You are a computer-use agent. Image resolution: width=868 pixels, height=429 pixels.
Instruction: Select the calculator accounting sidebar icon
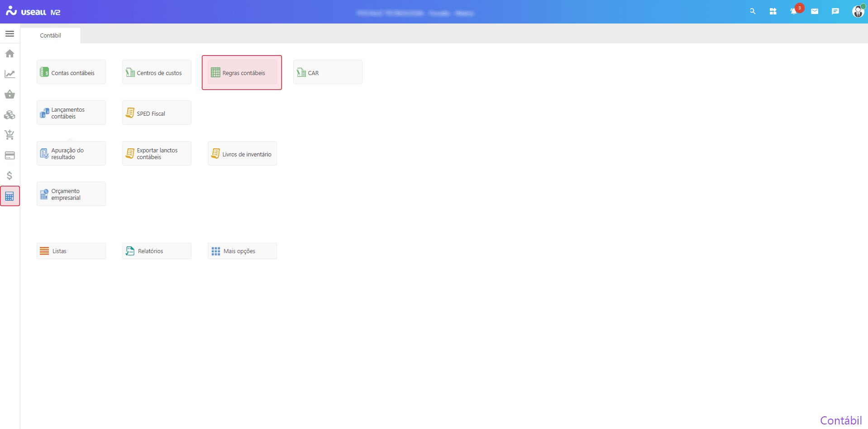[x=10, y=196]
